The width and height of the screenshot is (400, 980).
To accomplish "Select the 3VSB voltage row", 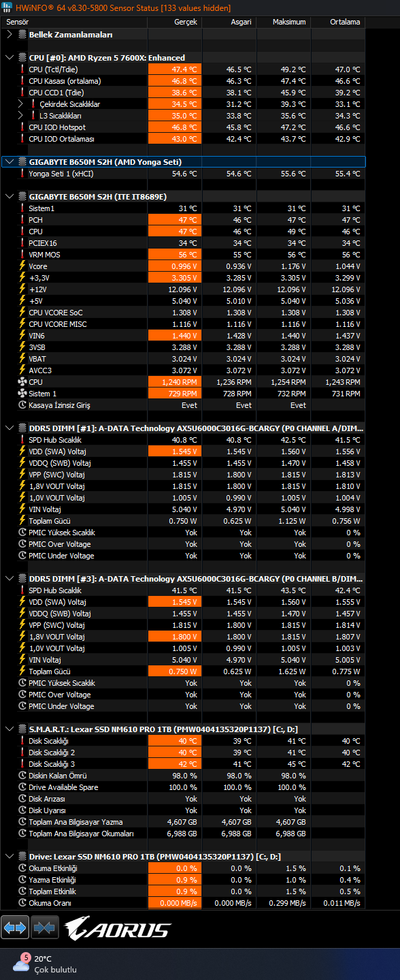I will coord(184,347).
